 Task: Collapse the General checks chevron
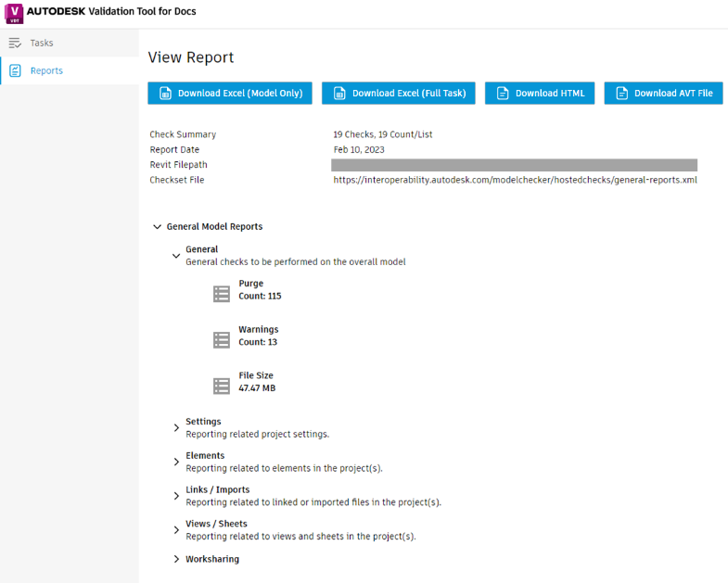pos(176,256)
